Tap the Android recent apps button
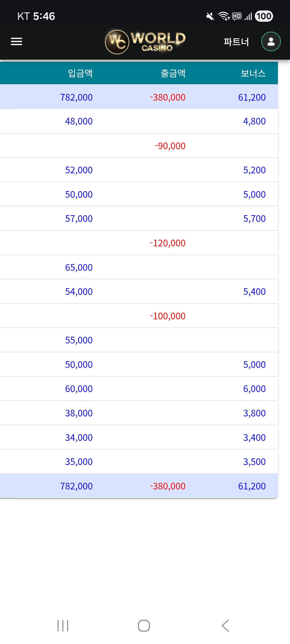The image size is (290, 644). pyautogui.click(x=63, y=626)
